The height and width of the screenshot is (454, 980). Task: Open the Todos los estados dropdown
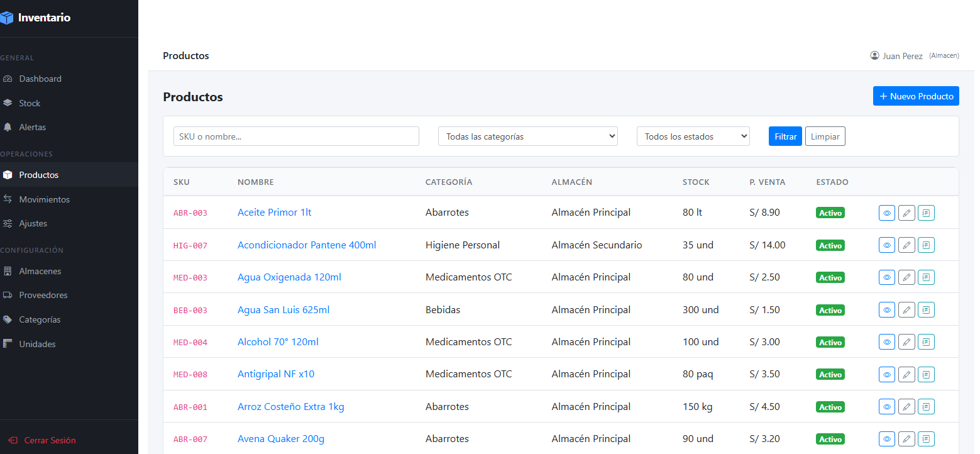693,136
